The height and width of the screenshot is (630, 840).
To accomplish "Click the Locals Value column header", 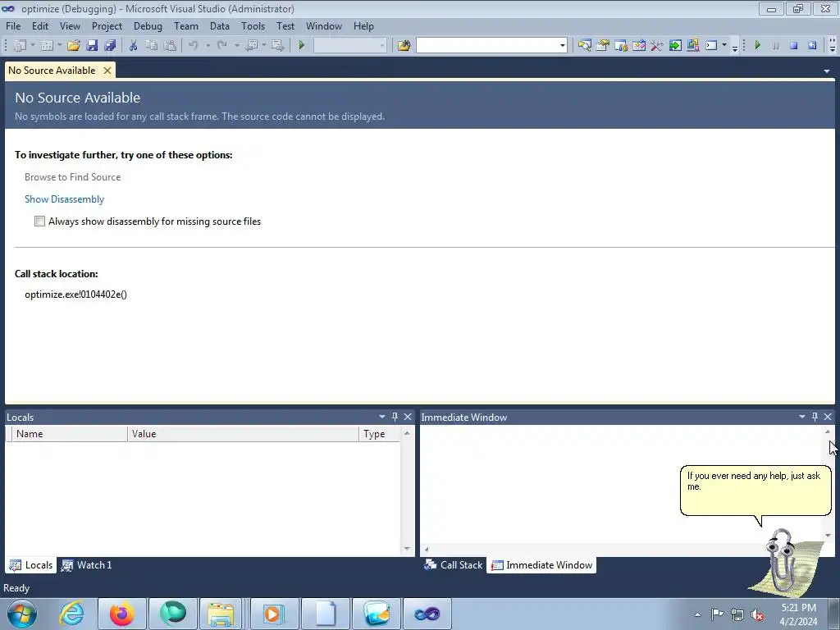I will point(243,434).
